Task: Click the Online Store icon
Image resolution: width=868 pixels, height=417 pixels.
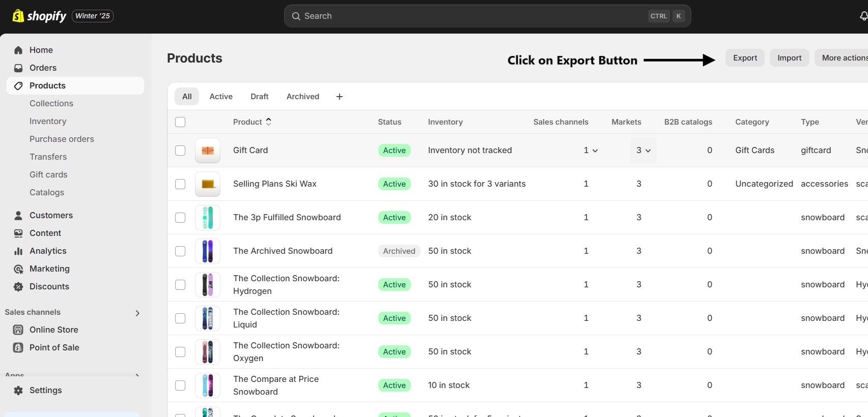Action: pos(18,330)
